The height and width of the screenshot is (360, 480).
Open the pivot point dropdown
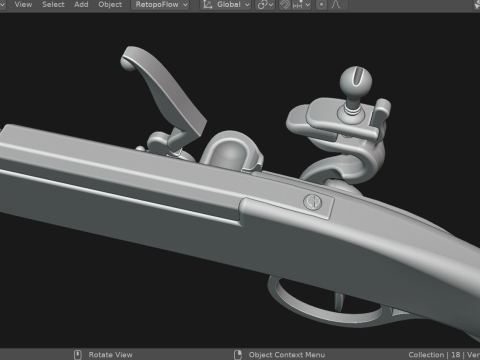[265, 5]
